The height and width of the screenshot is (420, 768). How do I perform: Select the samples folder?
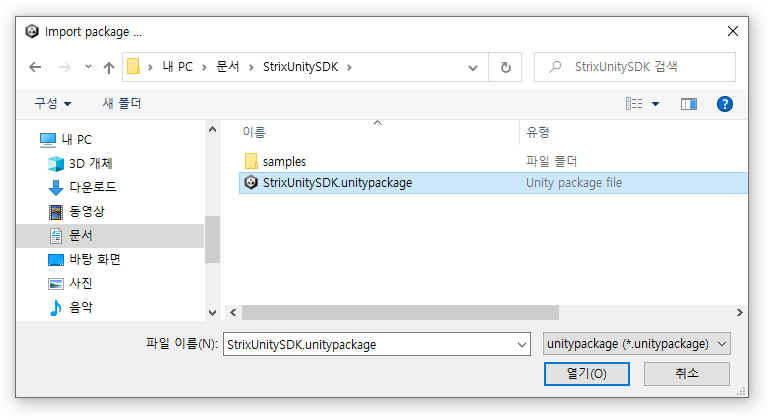click(284, 161)
